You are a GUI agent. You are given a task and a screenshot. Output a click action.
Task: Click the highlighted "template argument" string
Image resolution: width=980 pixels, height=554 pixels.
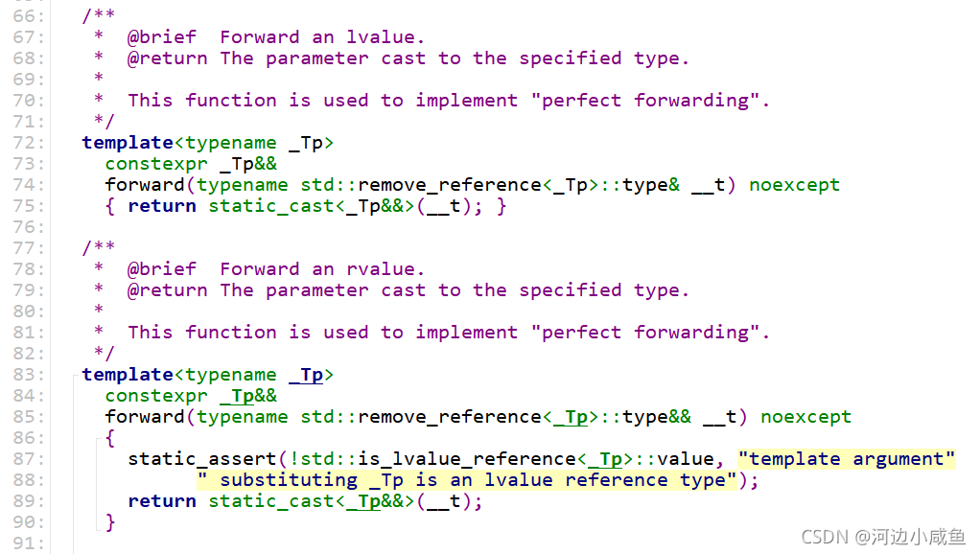click(x=847, y=460)
